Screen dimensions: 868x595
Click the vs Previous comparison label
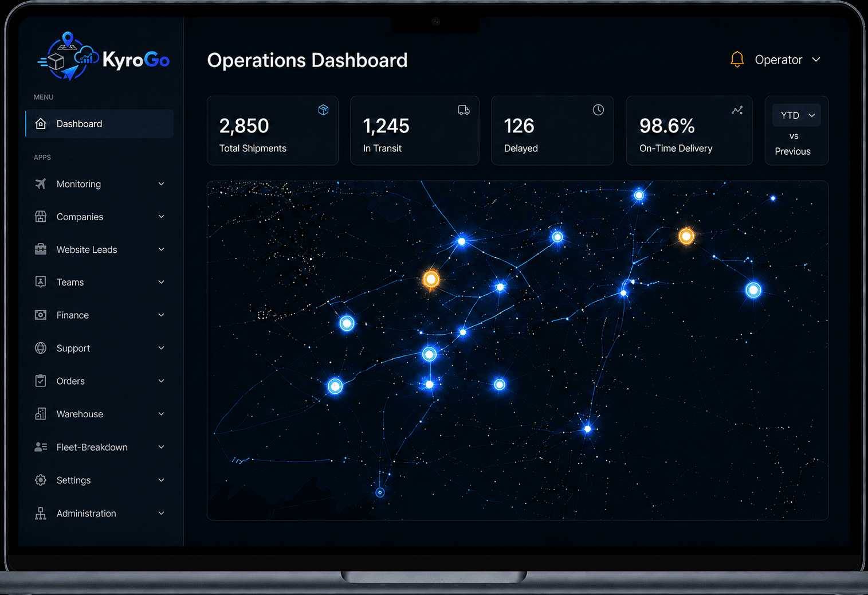coord(793,144)
